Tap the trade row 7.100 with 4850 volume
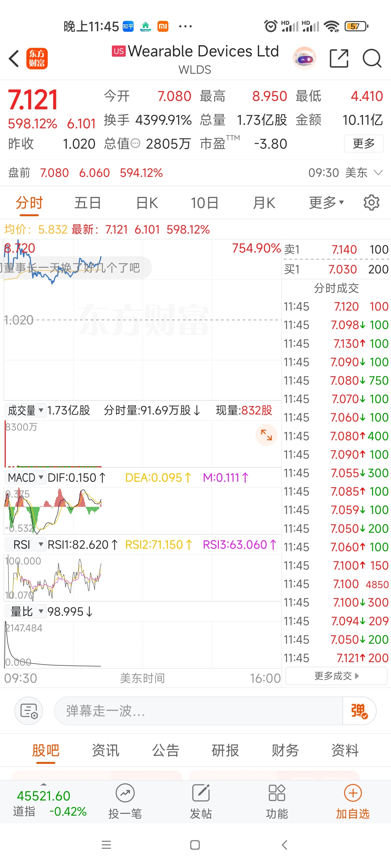The image size is (391, 868). coord(336,584)
